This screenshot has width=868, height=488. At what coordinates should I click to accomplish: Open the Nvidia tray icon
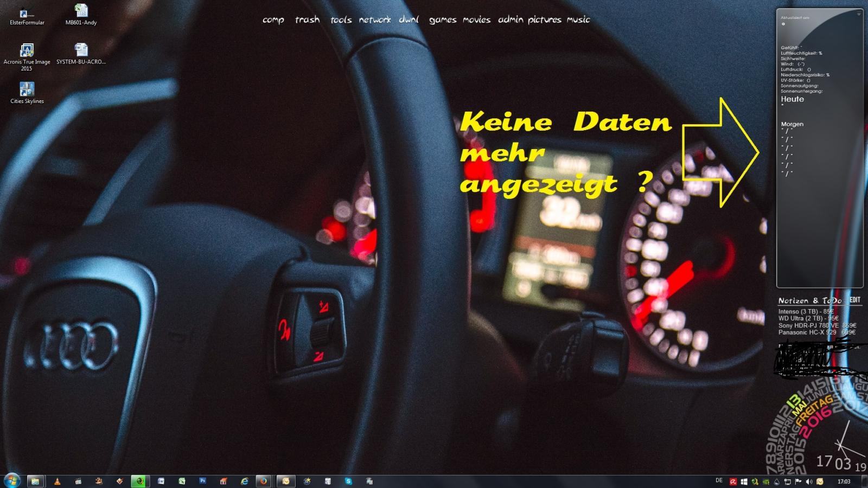(765, 481)
